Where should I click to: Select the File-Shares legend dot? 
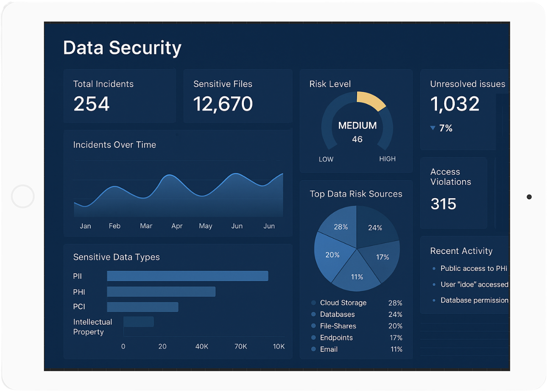313,326
